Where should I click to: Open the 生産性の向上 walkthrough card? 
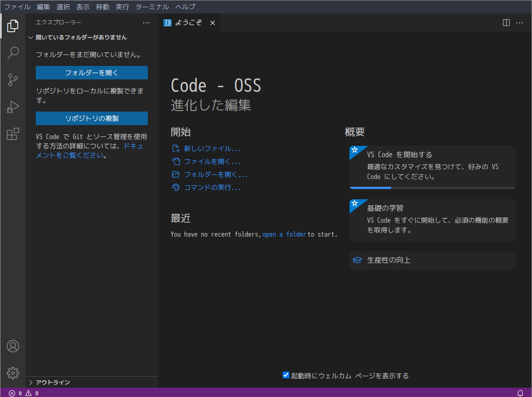click(432, 260)
